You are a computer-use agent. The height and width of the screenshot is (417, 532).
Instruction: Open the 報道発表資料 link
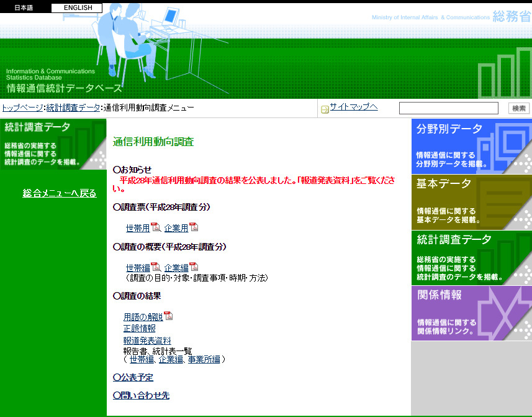[147, 341]
